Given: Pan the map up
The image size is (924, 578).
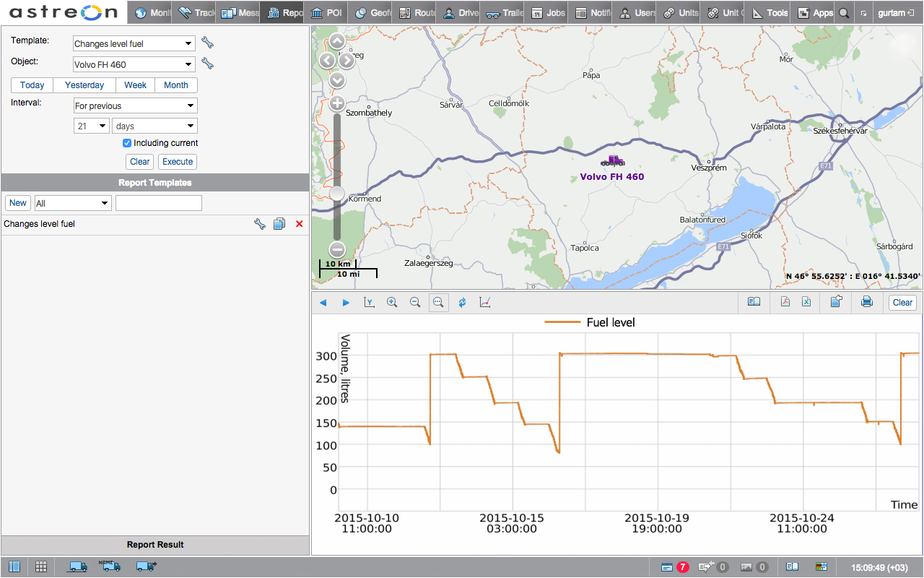Looking at the screenshot, I should point(337,41).
